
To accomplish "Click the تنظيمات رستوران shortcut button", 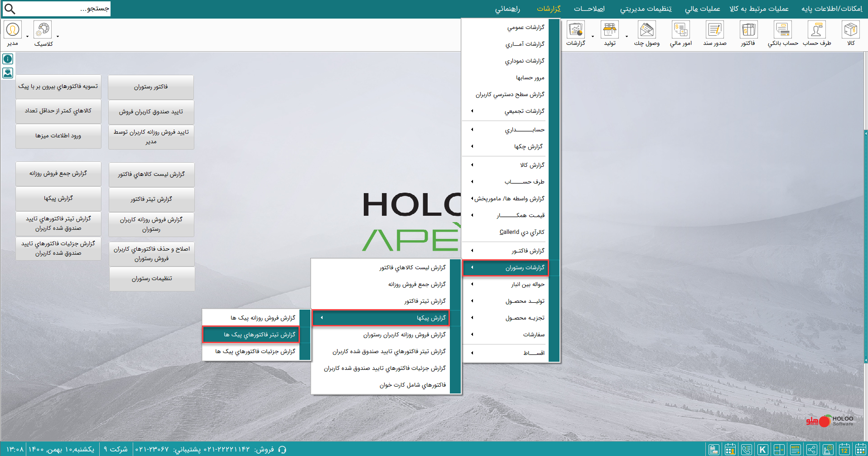I will click(x=152, y=279).
